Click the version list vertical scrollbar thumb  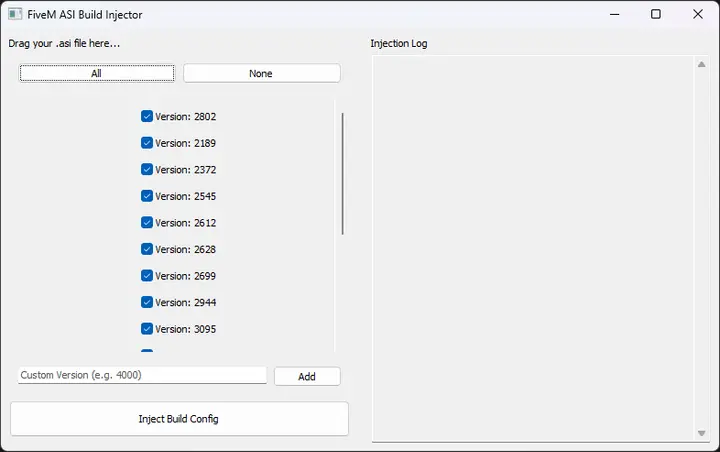pyautogui.click(x=343, y=174)
